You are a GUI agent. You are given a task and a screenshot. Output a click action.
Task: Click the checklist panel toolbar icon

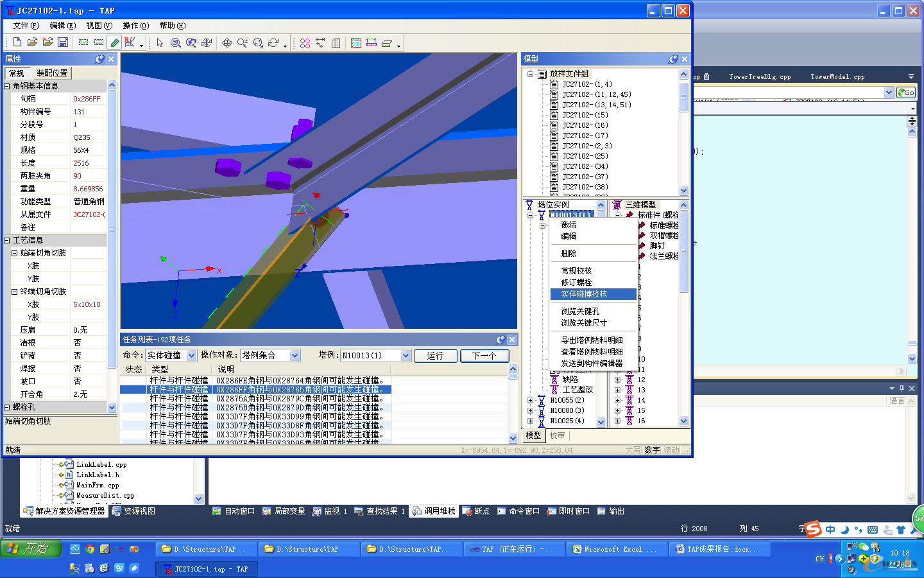356,42
